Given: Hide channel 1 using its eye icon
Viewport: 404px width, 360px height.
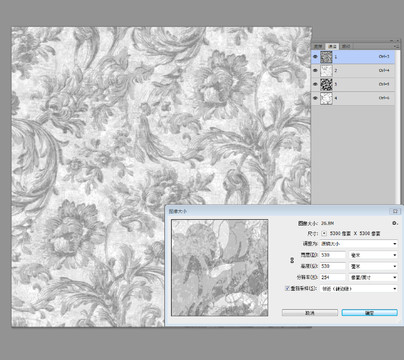Looking at the screenshot, I should [x=315, y=57].
